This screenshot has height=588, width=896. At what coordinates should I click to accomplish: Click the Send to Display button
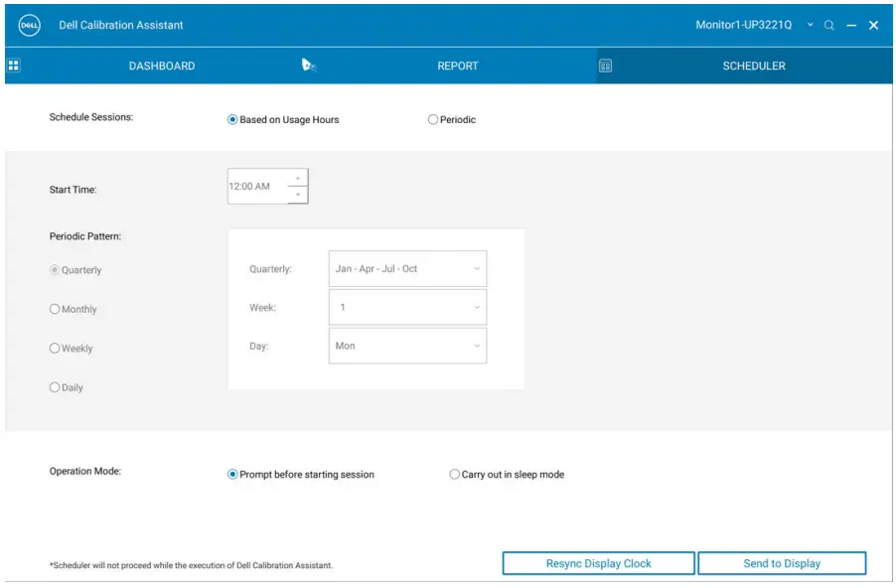click(x=782, y=563)
